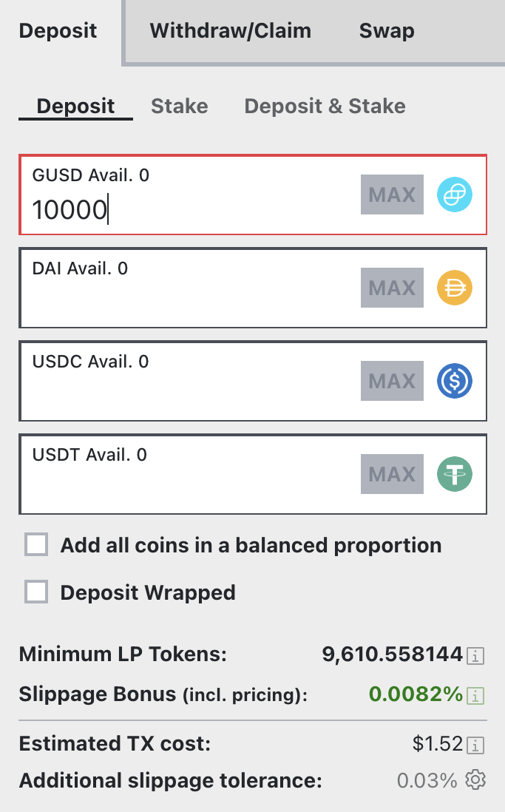Image resolution: width=505 pixels, height=812 pixels.
Task: Select the Deposit & Stake sub-tab
Action: 325,106
